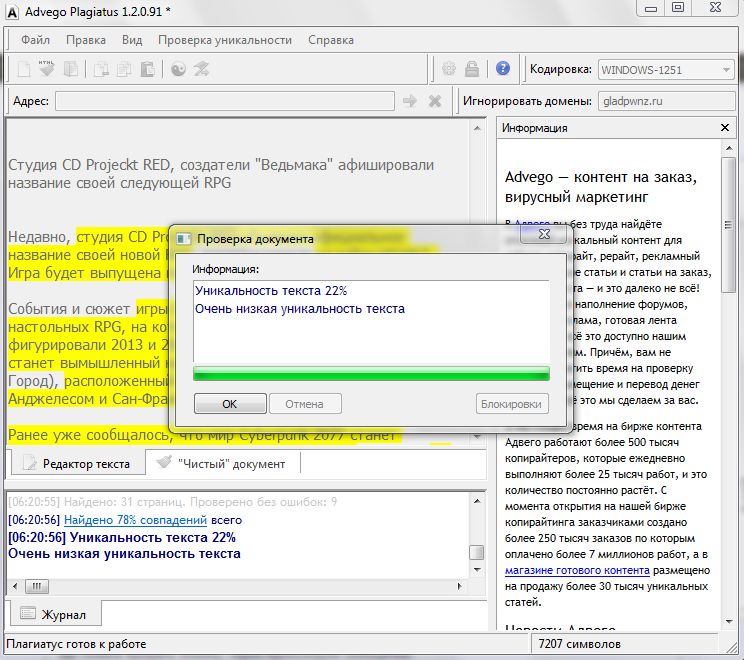Click the paste clipboard toolbar icon

tap(147, 69)
